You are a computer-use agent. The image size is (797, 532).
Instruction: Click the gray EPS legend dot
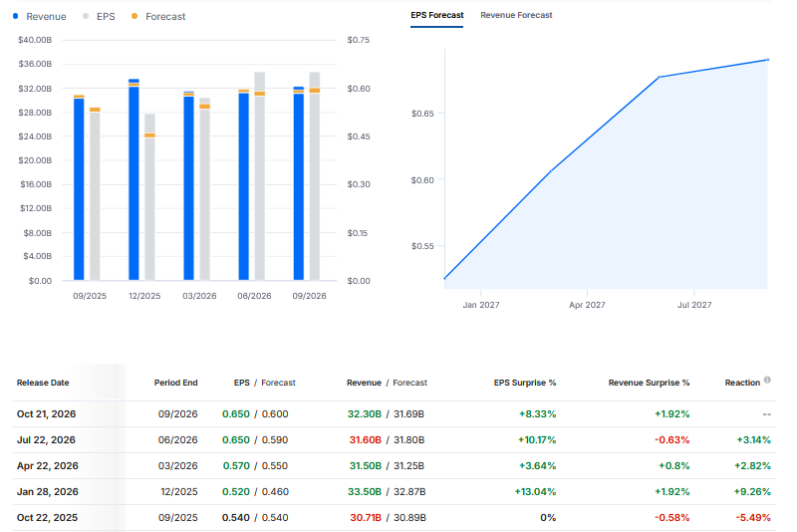pos(86,16)
